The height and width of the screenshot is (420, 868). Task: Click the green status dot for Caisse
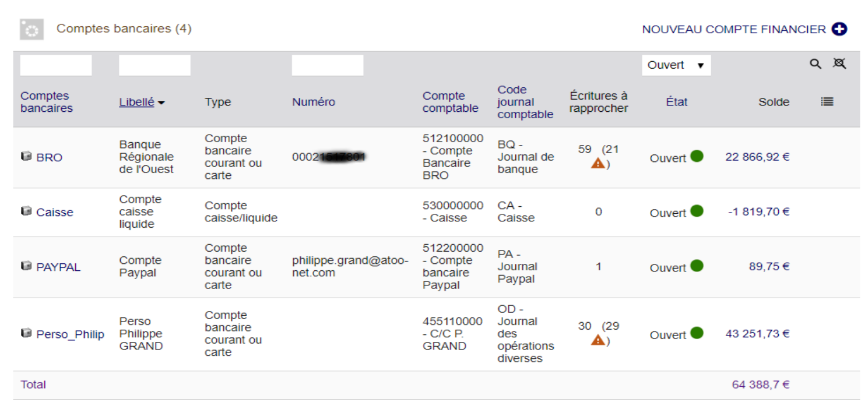pyautogui.click(x=697, y=211)
